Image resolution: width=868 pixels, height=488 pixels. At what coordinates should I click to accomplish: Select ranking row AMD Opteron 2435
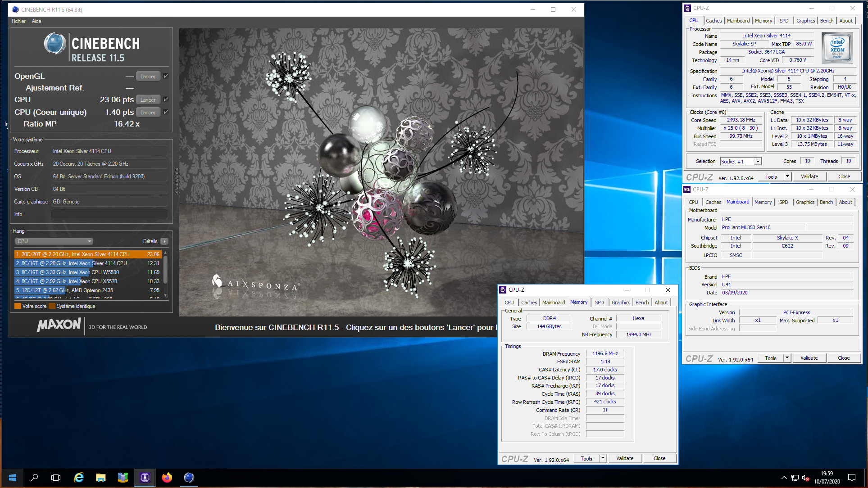pyautogui.click(x=88, y=290)
